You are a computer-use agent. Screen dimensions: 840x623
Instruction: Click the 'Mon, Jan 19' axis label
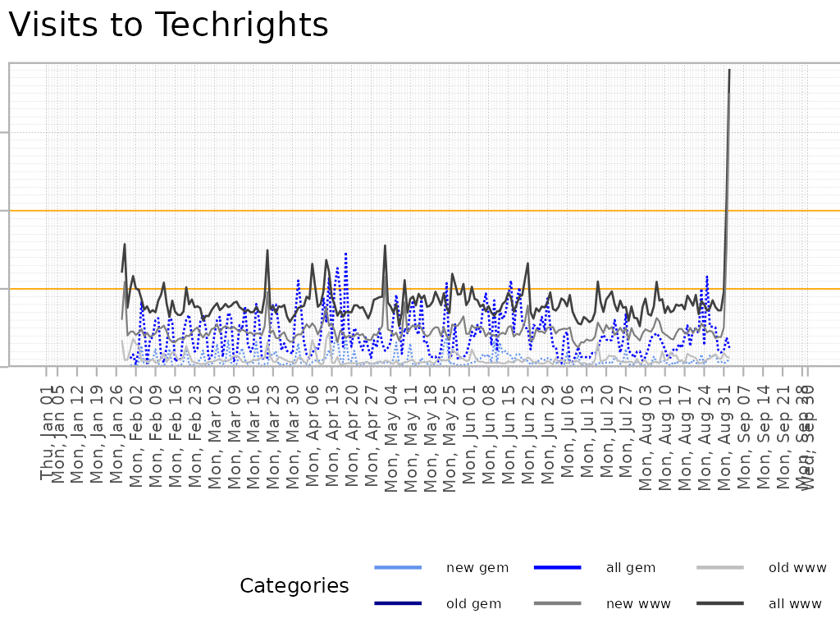[x=97, y=433]
